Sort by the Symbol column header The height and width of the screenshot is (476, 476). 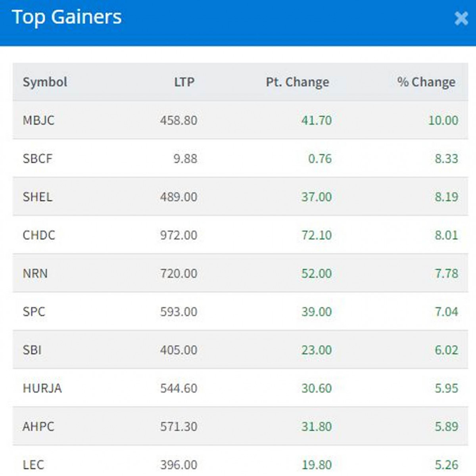(x=45, y=82)
